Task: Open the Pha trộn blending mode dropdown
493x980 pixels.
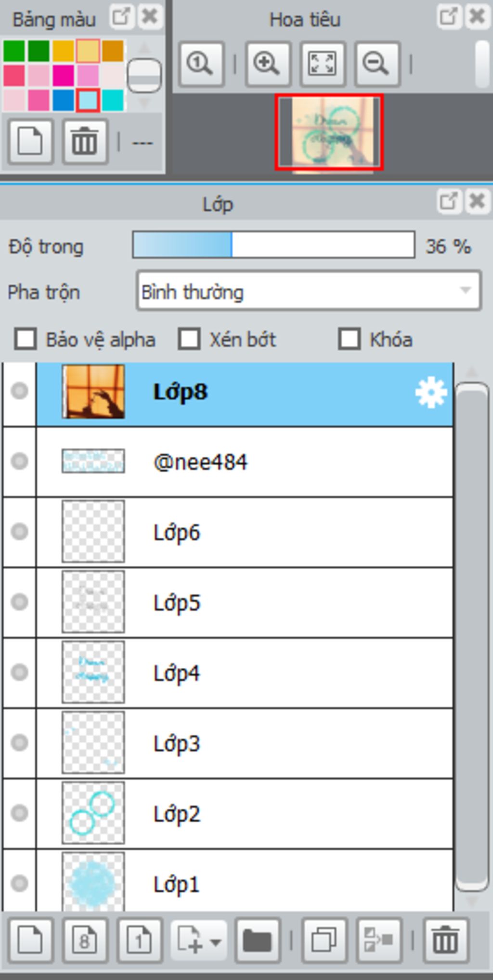Action: (x=309, y=291)
